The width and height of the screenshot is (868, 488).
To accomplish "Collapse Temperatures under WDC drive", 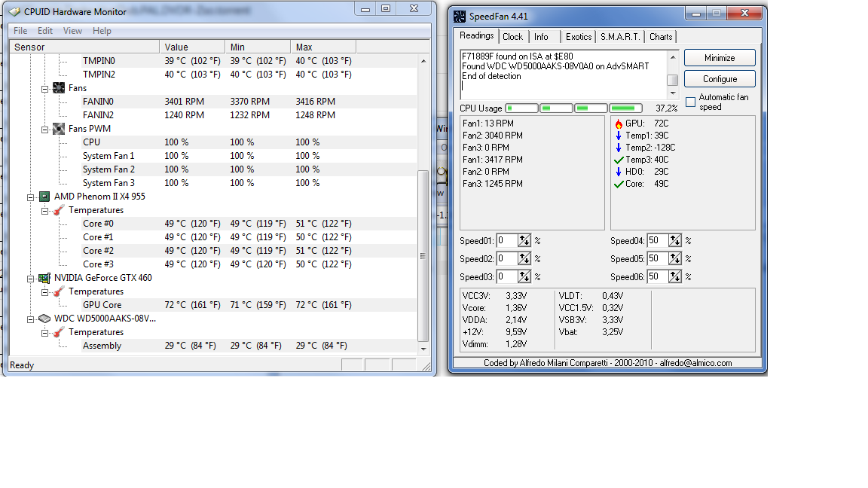I will click(45, 333).
